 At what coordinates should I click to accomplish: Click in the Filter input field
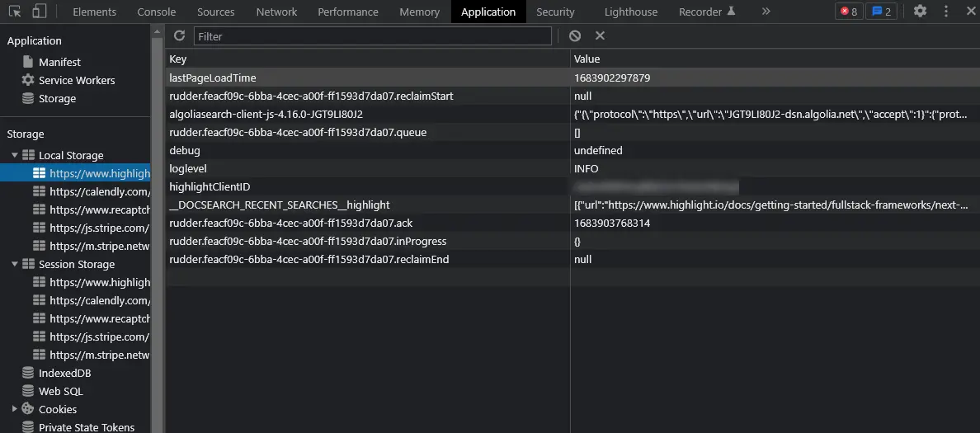point(372,36)
